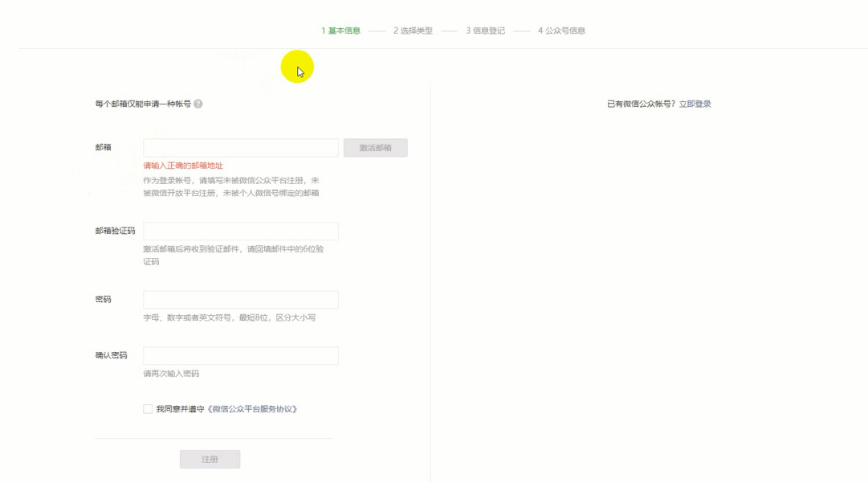
Task: Enable the 我同意并遵守 agreement checkbox
Action: coord(147,410)
